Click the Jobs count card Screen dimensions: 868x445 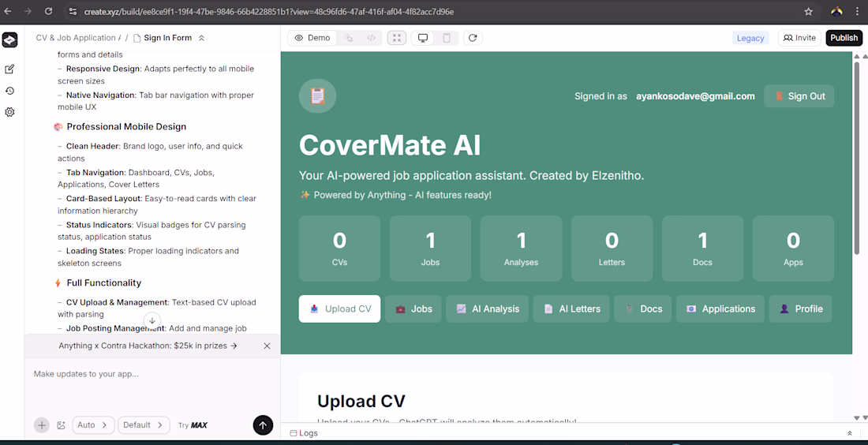430,249
